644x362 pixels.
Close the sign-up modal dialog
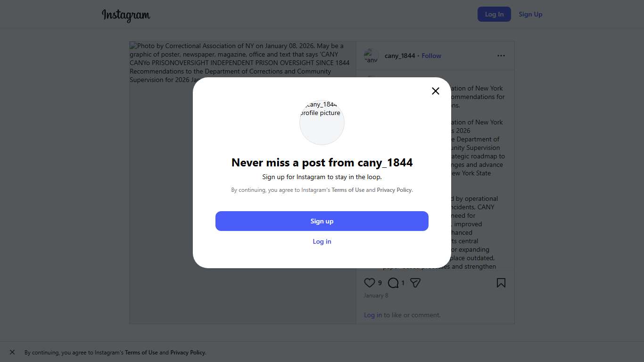(436, 91)
